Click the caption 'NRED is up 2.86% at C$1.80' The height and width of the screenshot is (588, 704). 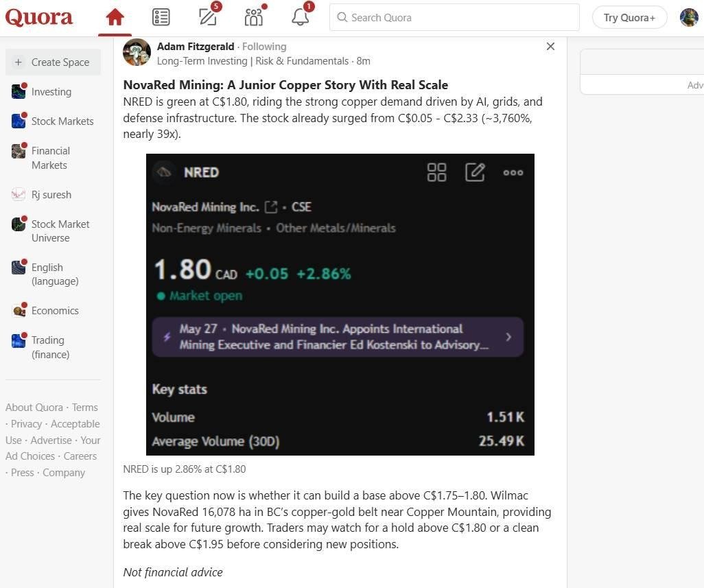(x=185, y=469)
